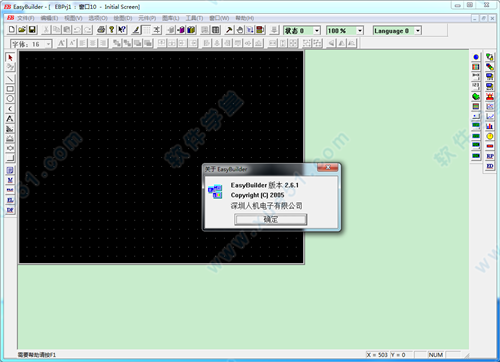Click the yellow question mark About icon
This screenshot has height=362, width=500.
coord(112,30)
